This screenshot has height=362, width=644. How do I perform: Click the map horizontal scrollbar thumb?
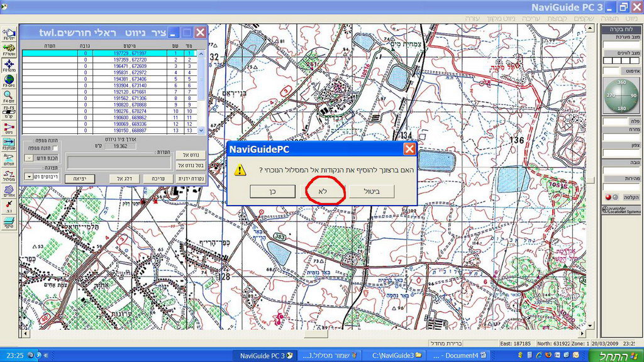(x=316, y=334)
